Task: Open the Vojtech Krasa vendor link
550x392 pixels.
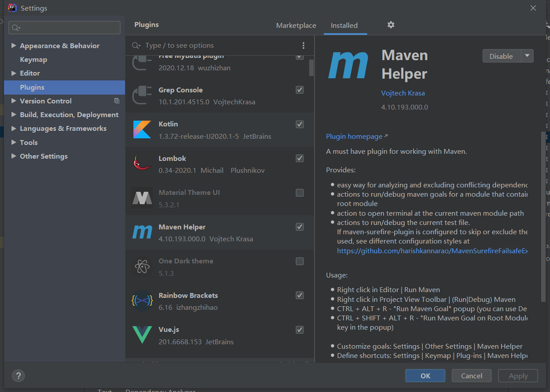Action: 403,93
